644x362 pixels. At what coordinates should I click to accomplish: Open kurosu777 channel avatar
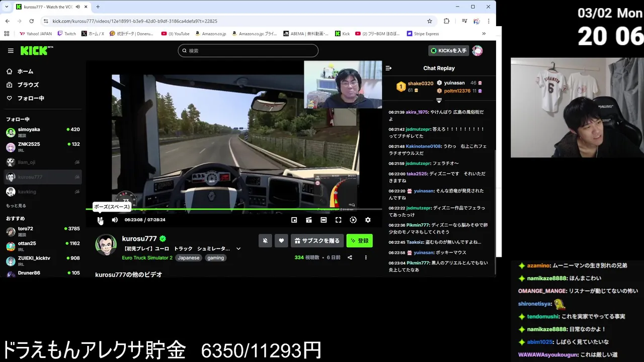click(106, 245)
